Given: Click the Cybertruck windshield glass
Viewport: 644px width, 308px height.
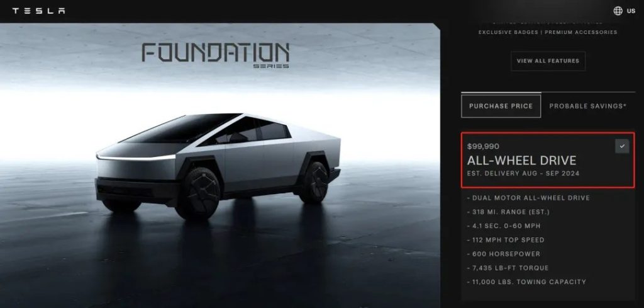Looking at the screenshot, I should point(180,128).
